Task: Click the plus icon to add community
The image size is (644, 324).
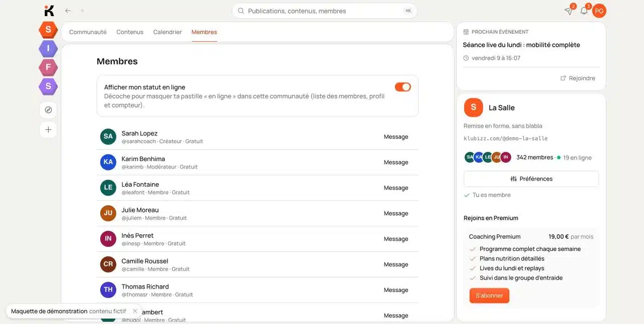Action: pyautogui.click(x=48, y=129)
